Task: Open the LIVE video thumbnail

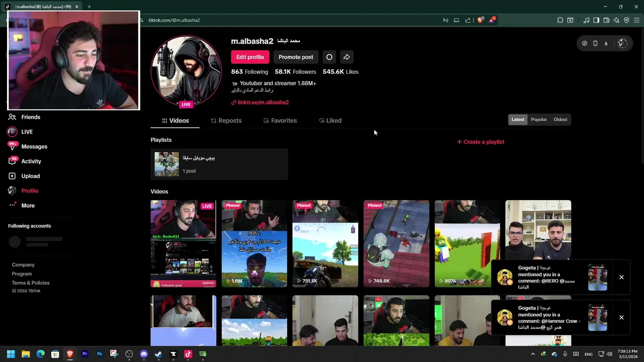Action: [x=183, y=244]
